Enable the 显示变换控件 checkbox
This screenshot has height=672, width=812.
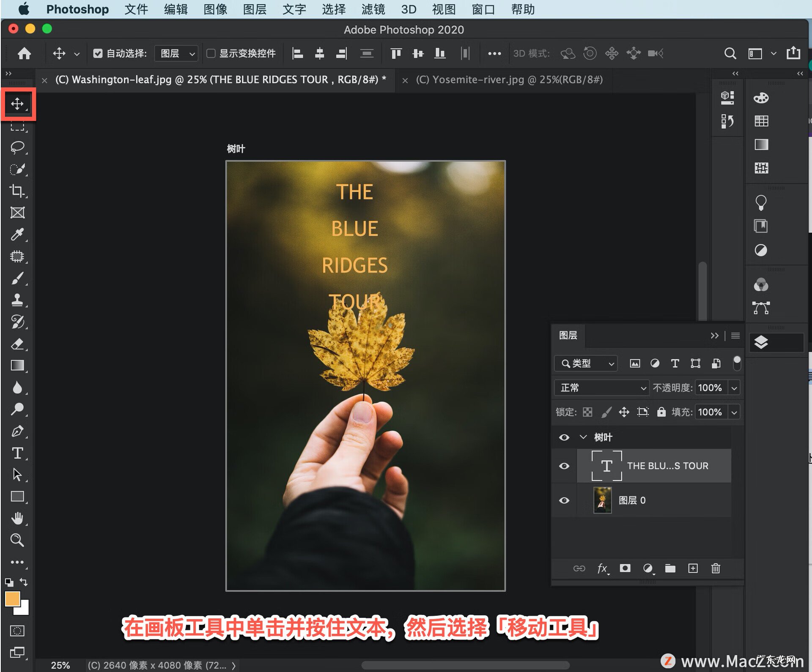pyautogui.click(x=211, y=53)
